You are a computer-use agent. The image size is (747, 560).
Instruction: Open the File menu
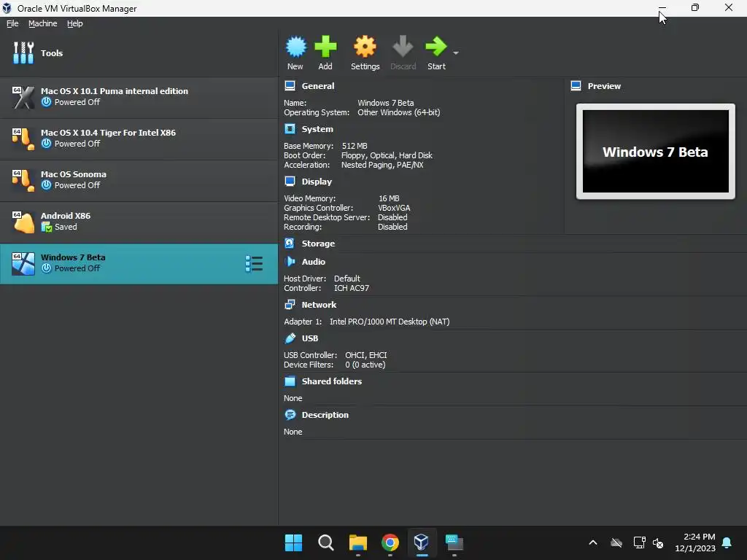(x=12, y=23)
